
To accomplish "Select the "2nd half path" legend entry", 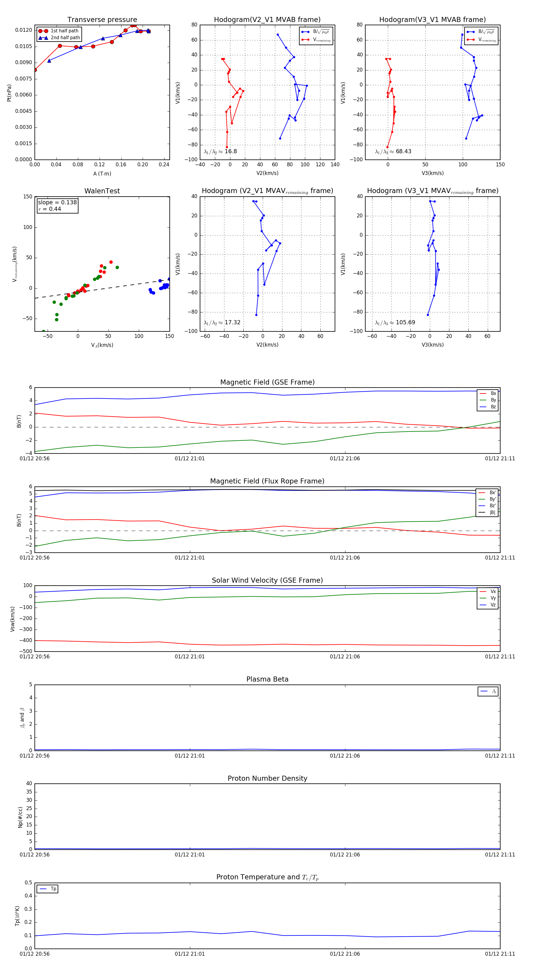I will click(59, 38).
